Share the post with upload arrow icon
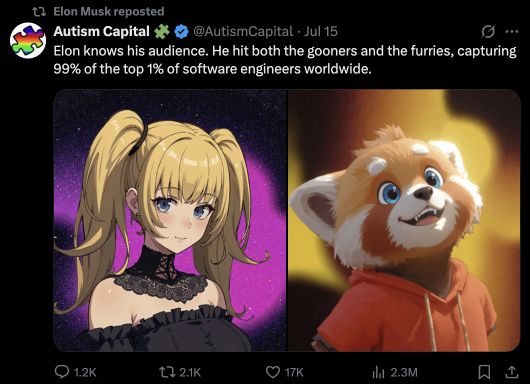The height and width of the screenshot is (384, 530). 512,372
